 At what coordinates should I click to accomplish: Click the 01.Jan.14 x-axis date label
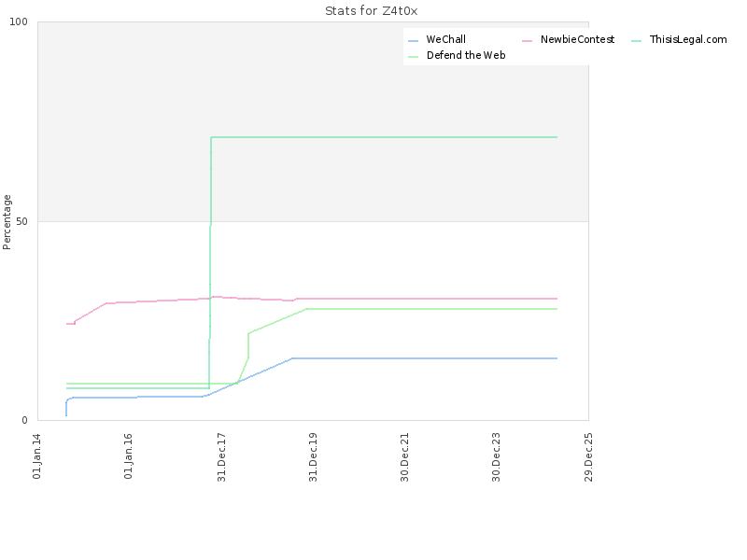pyautogui.click(x=37, y=455)
